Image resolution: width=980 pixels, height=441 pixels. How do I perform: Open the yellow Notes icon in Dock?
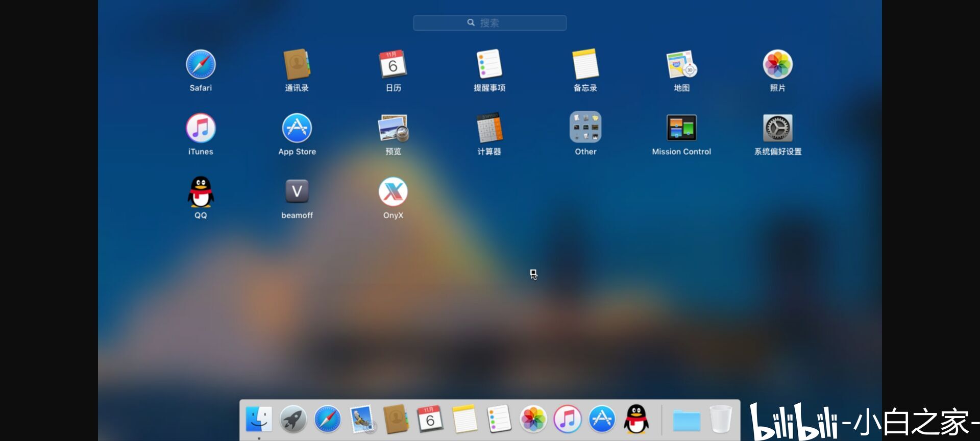[x=464, y=420]
